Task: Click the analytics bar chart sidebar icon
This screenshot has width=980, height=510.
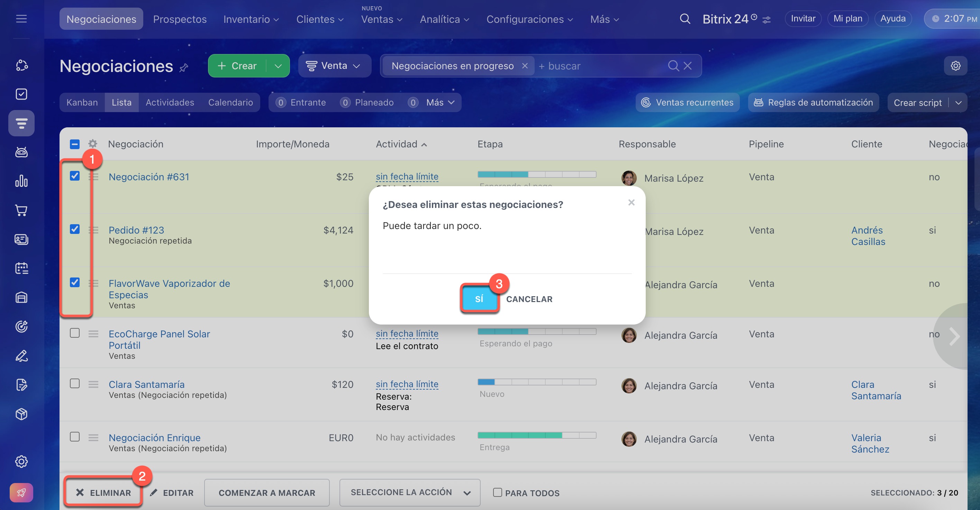Action: tap(21, 181)
